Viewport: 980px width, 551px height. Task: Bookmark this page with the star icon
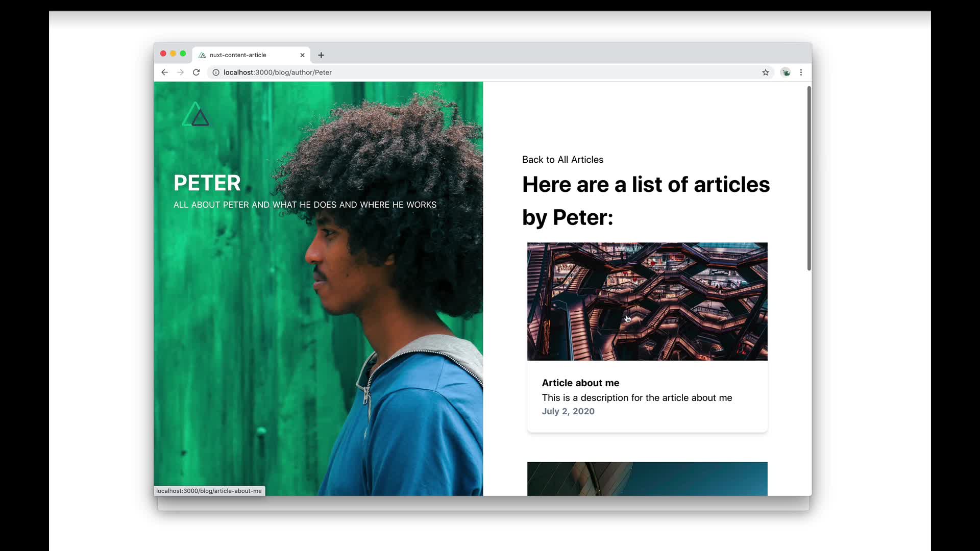coord(766,72)
